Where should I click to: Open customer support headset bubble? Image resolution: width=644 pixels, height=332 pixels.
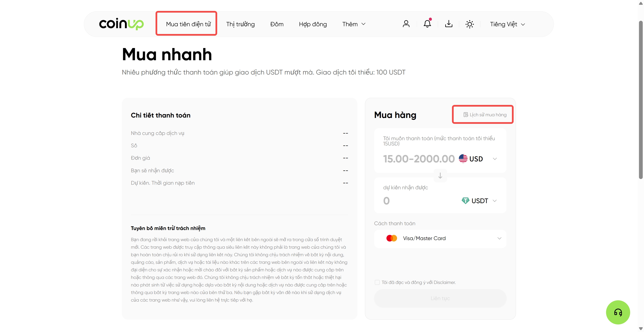[618, 312]
